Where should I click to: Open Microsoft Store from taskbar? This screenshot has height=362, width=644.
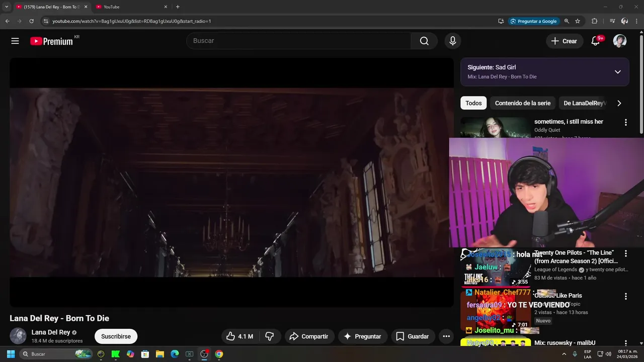coord(145,354)
